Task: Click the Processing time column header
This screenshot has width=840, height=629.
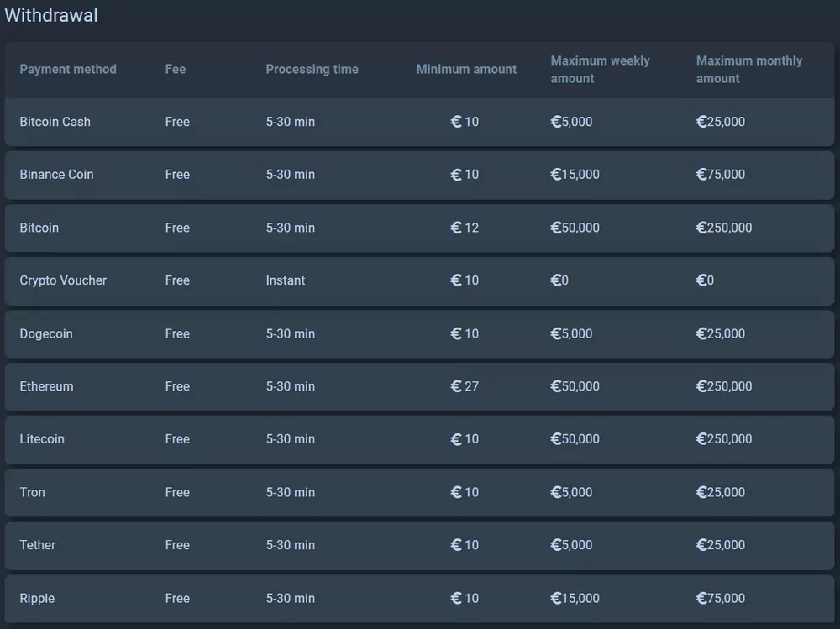Action: [x=312, y=69]
